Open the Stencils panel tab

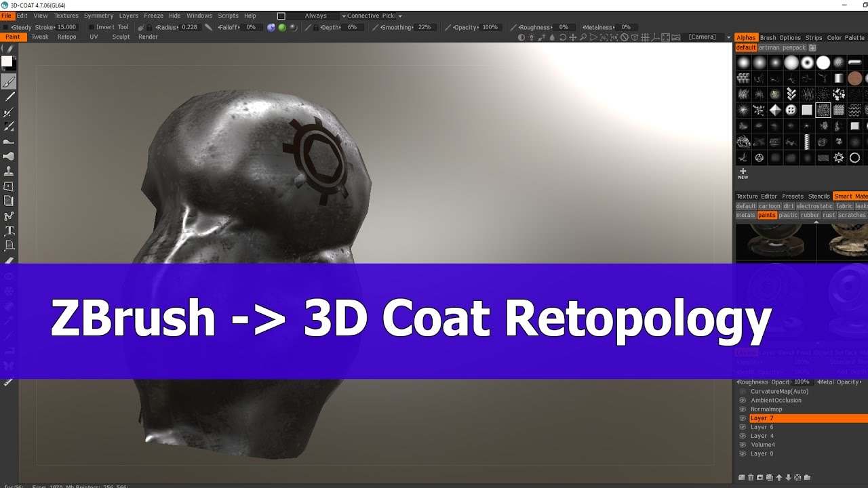(x=819, y=197)
